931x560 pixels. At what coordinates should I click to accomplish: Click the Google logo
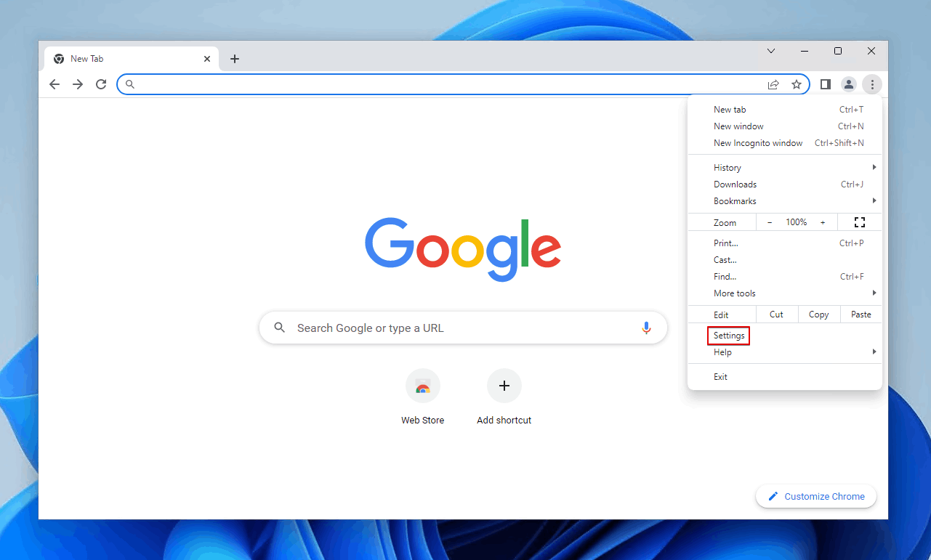pos(463,249)
